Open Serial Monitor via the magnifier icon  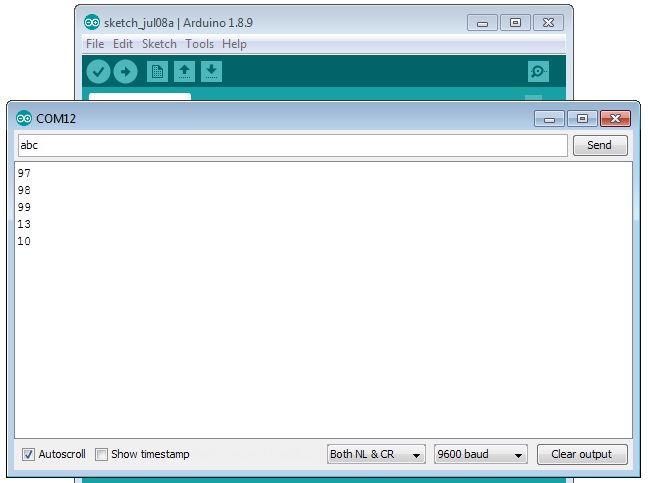point(538,71)
